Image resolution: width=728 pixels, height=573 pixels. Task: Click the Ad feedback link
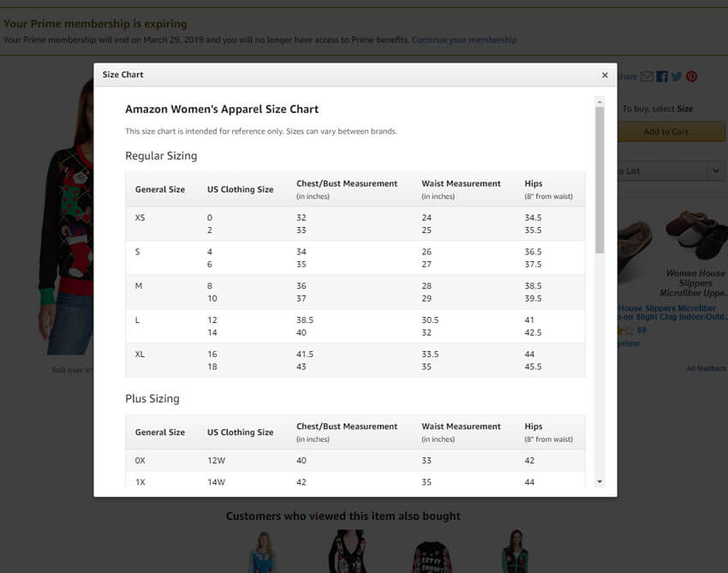(x=707, y=368)
